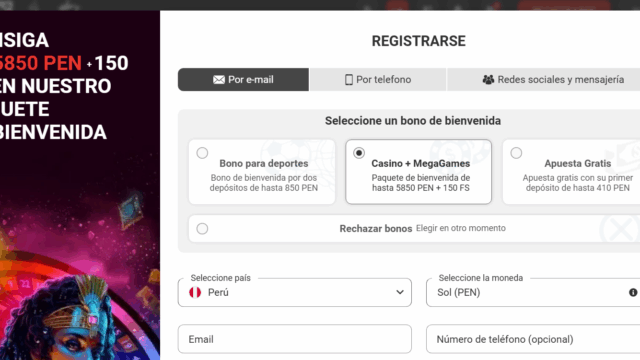The height and width of the screenshot is (360, 640).
Task: Select the Casino + MegaGames radio button
Action: point(359,153)
